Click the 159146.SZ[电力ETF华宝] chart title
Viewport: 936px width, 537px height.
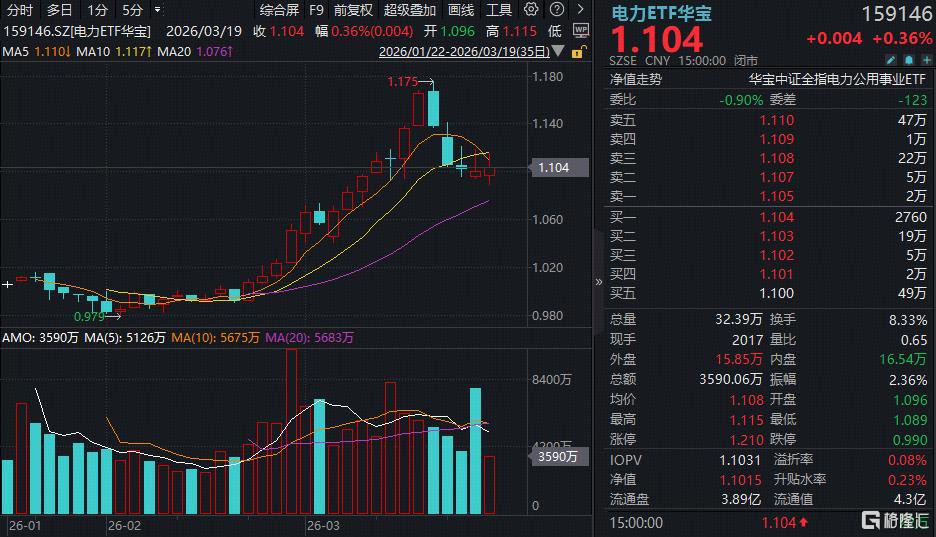pos(77,31)
